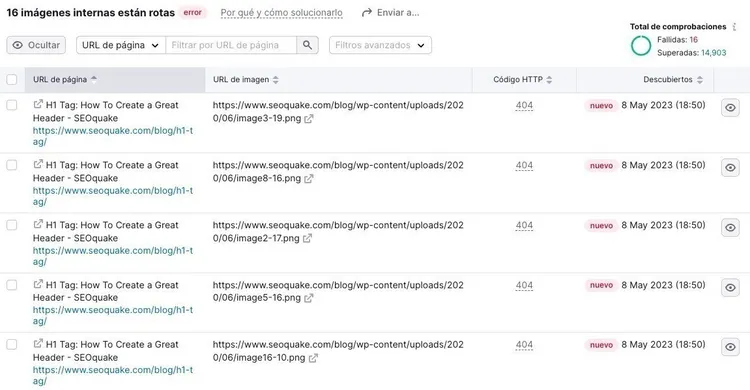Open page external link icon in image8-16 row

pos(38,164)
